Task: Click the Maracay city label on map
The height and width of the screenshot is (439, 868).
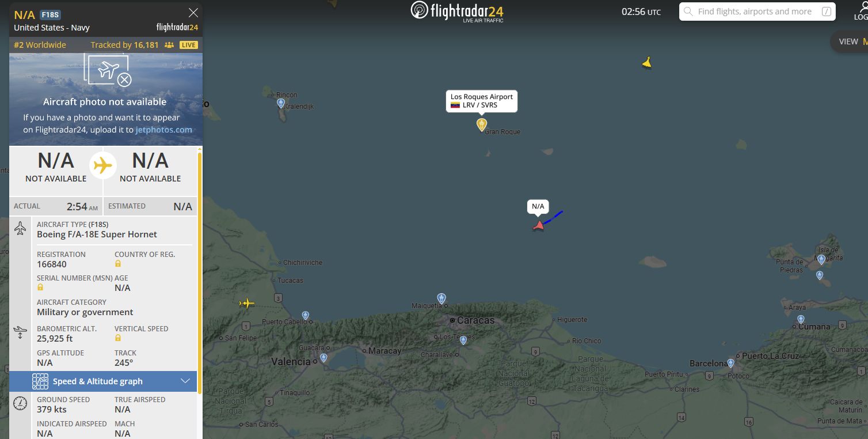Action: (x=384, y=351)
